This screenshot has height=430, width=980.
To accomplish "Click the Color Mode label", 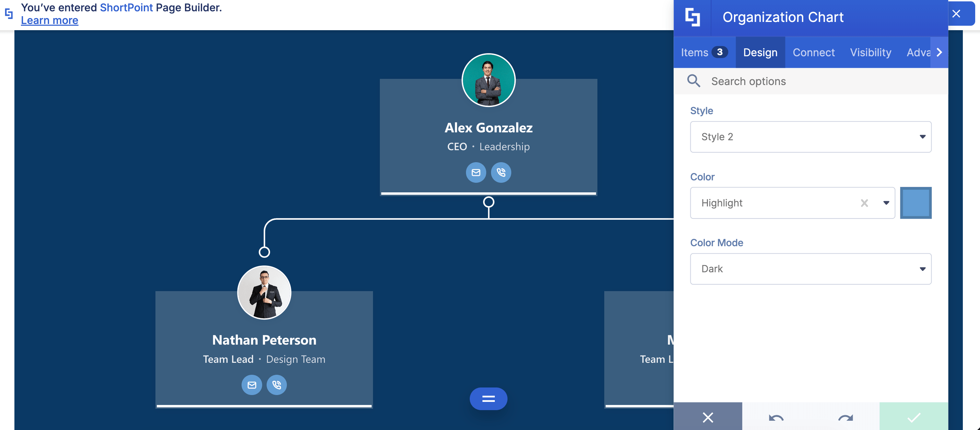I will pos(717,242).
